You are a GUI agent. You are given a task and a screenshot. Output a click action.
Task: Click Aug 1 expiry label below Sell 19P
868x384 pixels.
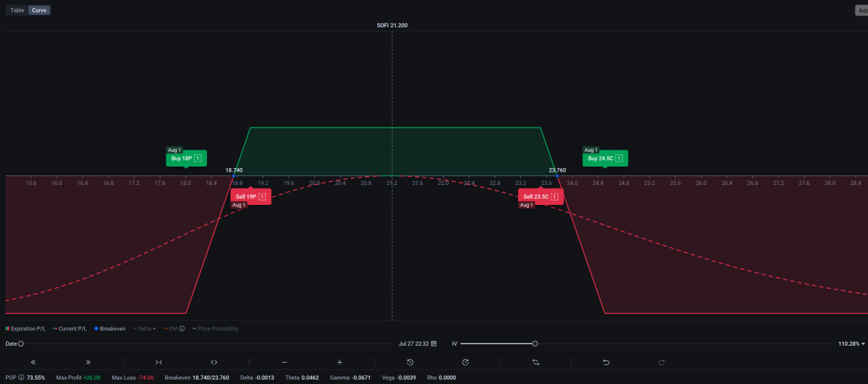[x=239, y=205]
